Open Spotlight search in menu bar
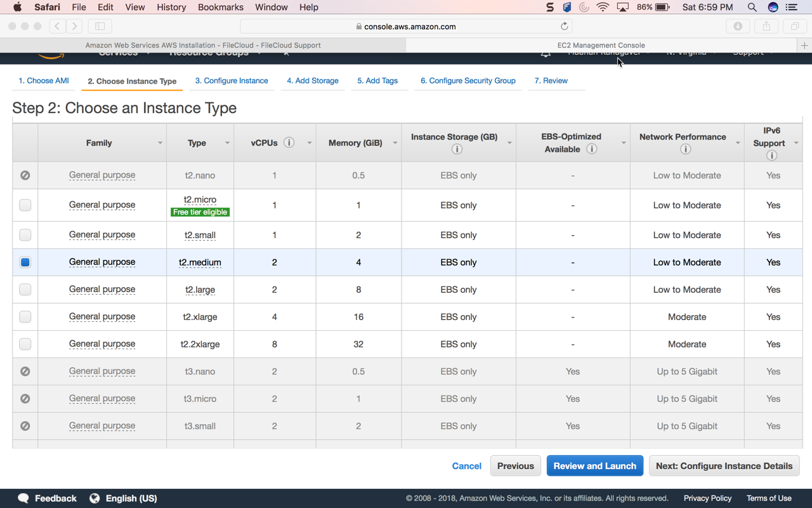812x508 pixels. click(x=752, y=8)
